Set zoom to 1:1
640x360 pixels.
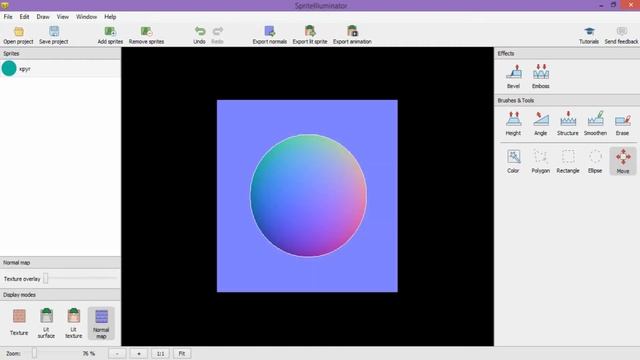[160, 353]
